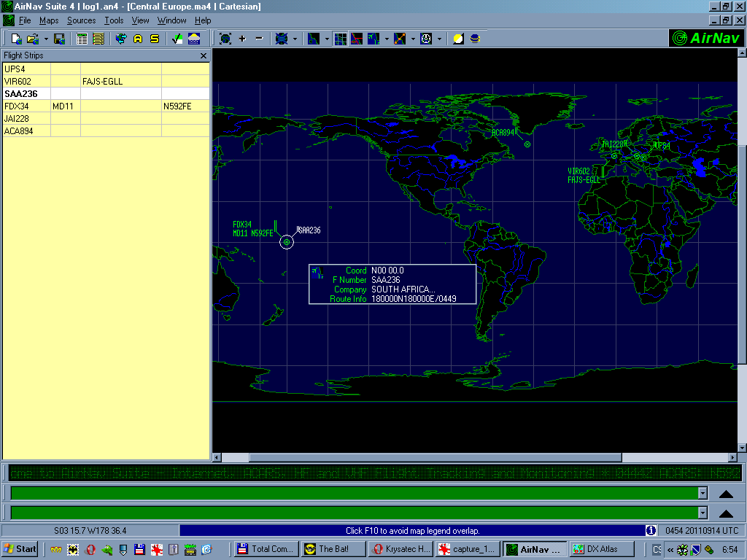Viewport: 747px width, 560px height.
Task: Click the map borders layer icon
Action: coord(314,39)
